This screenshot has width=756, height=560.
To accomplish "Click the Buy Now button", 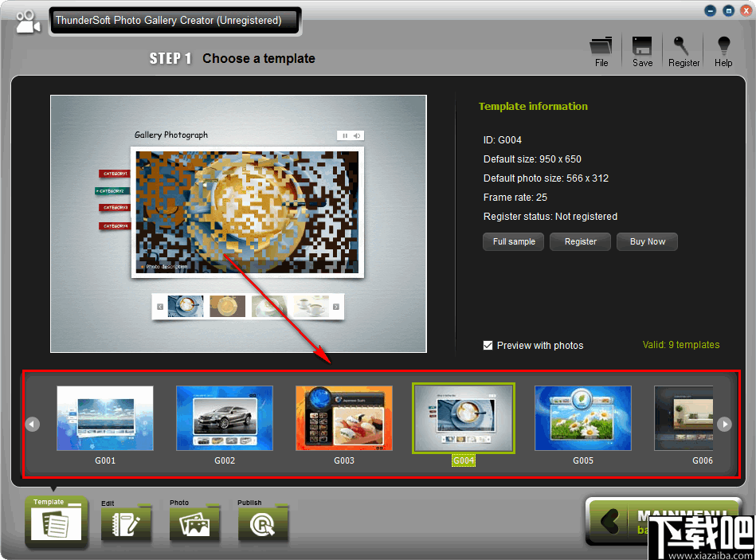I will tap(647, 241).
